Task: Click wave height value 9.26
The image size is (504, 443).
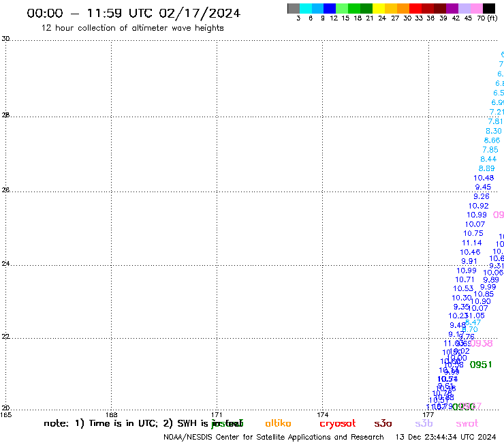Action: [482, 196]
